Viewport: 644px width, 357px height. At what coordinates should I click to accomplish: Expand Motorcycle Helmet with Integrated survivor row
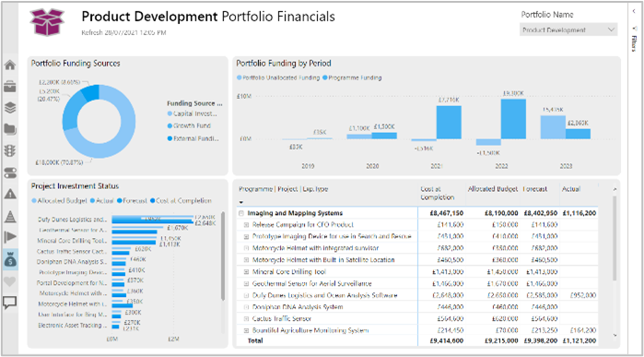(x=246, y=248)
